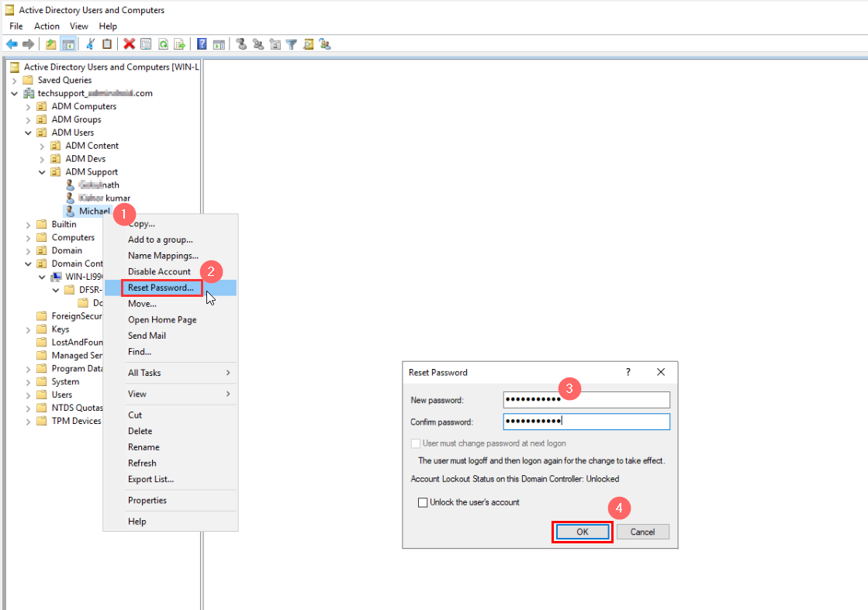
Task: Collapse the ADM Users tree node
Action: (28, 132)
